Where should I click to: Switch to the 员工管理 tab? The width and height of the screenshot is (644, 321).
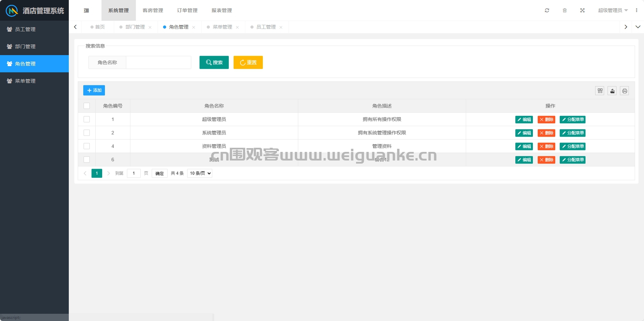[x=266, y=27]
